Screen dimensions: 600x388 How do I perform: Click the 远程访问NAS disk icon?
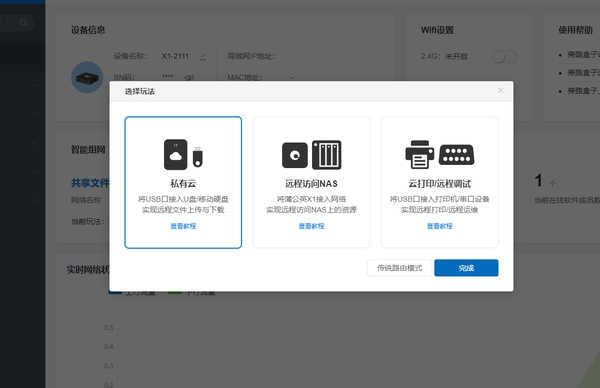click(x=295, y=155)
